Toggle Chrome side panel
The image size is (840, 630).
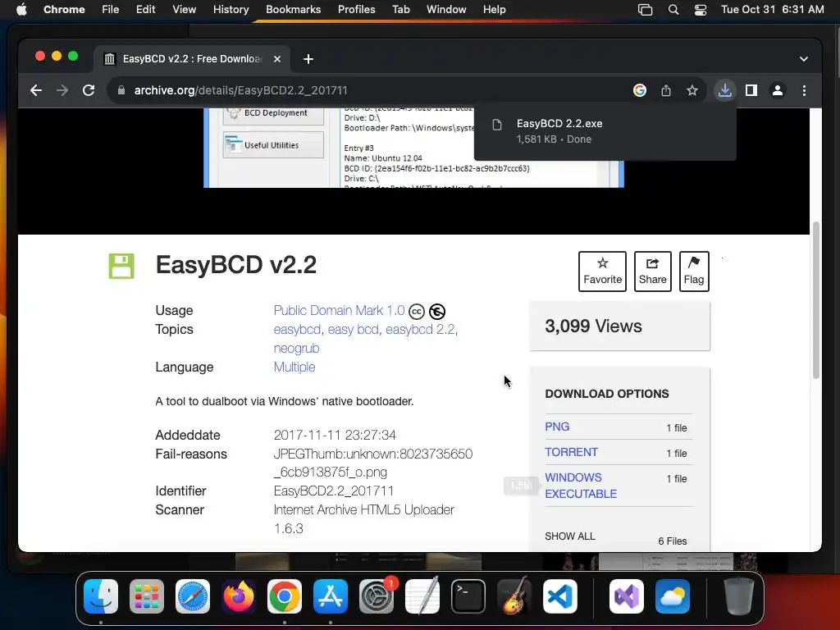751,90
